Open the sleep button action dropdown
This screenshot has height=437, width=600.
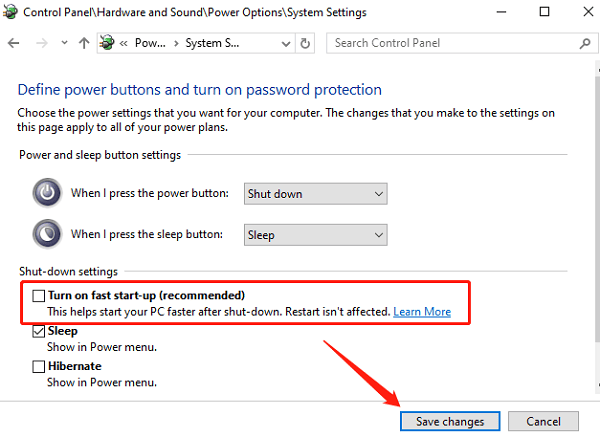[x=315, y=235]
